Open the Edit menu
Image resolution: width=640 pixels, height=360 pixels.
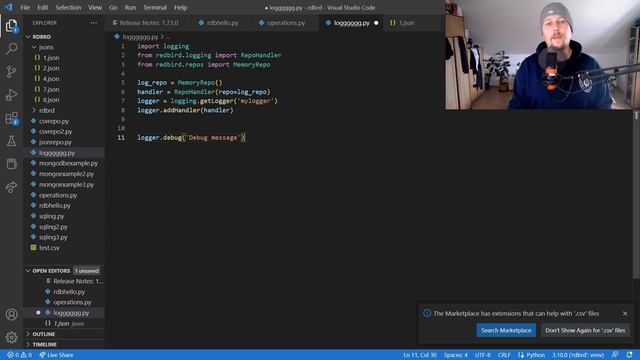42,7
